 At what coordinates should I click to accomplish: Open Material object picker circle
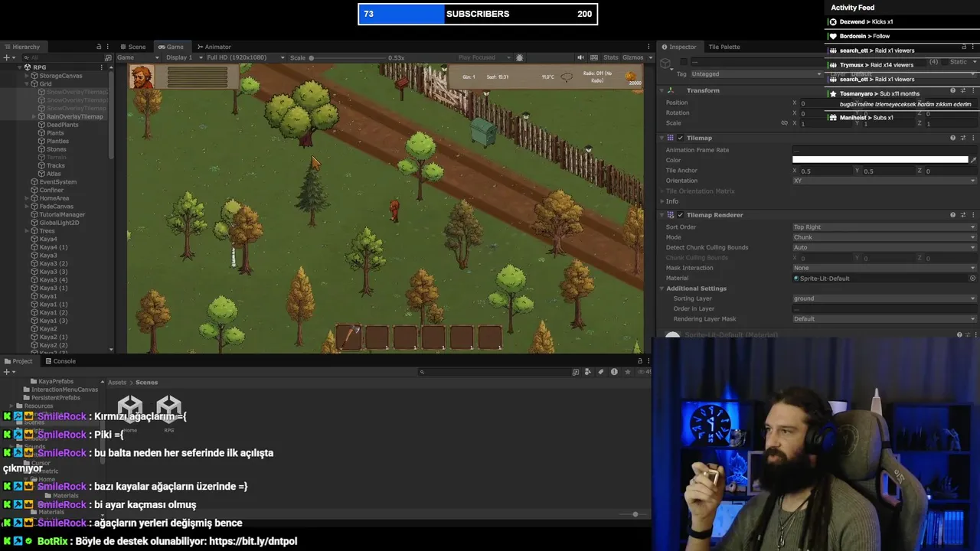point(972,278)
